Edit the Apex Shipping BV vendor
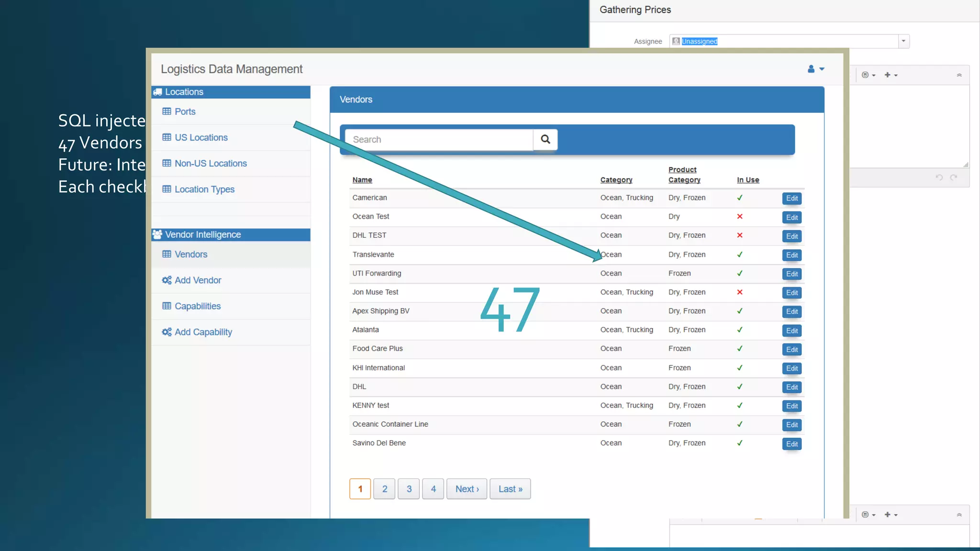This screenshot has width=980, height=551. coord(792,311)
